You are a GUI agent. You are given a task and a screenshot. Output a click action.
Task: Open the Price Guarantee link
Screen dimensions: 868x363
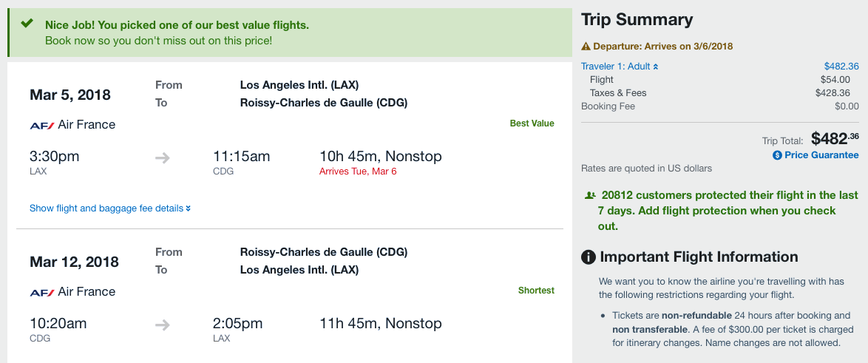821,155
